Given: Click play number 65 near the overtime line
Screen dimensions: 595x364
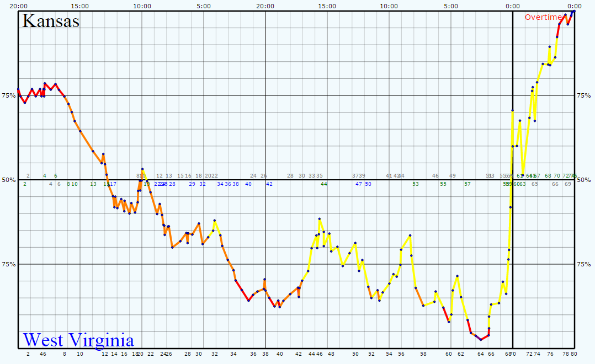Looking at the screenshot, I should [x=534, y=185].
